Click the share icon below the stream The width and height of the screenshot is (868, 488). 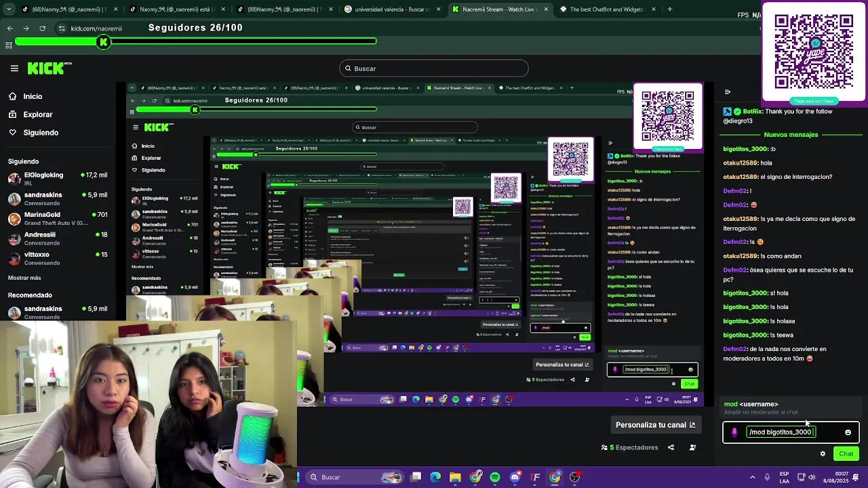[671, 447]
